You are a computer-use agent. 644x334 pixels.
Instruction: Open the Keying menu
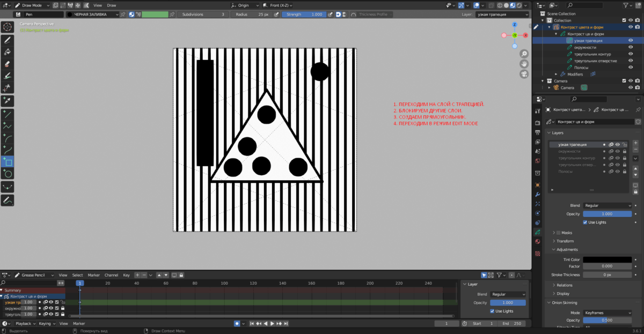[46, 323]
